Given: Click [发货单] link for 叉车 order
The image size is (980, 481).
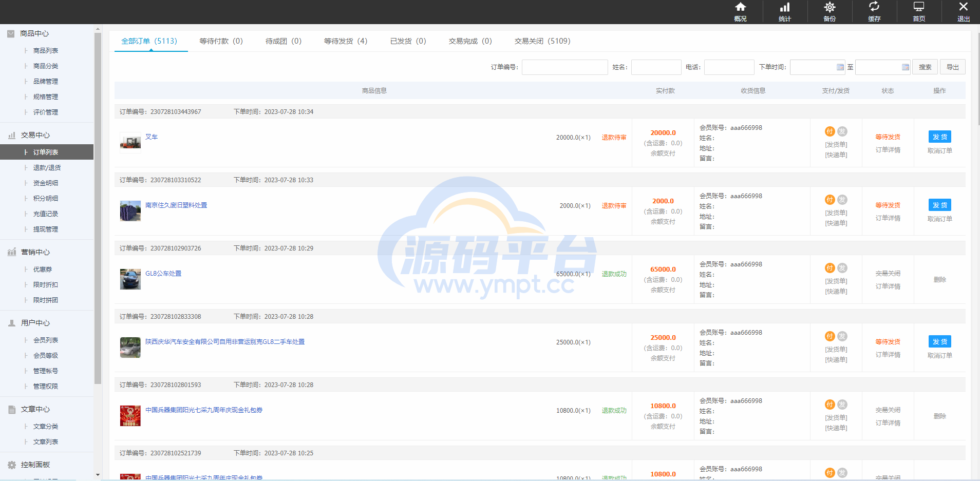Looking at the screenshot, I should tap(836, 145).
